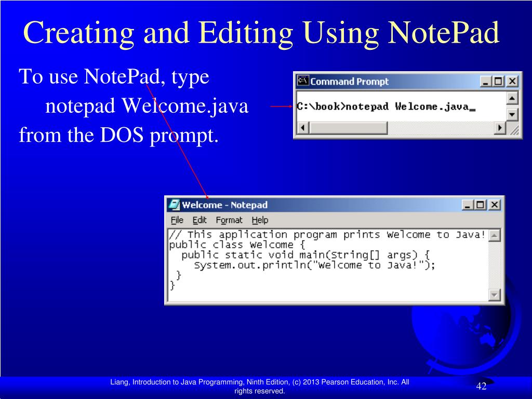Close the Command Prompt window

(512, 82)
